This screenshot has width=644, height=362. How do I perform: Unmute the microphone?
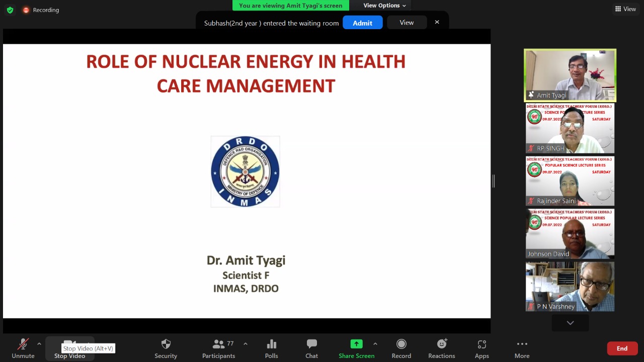(23, 348)
